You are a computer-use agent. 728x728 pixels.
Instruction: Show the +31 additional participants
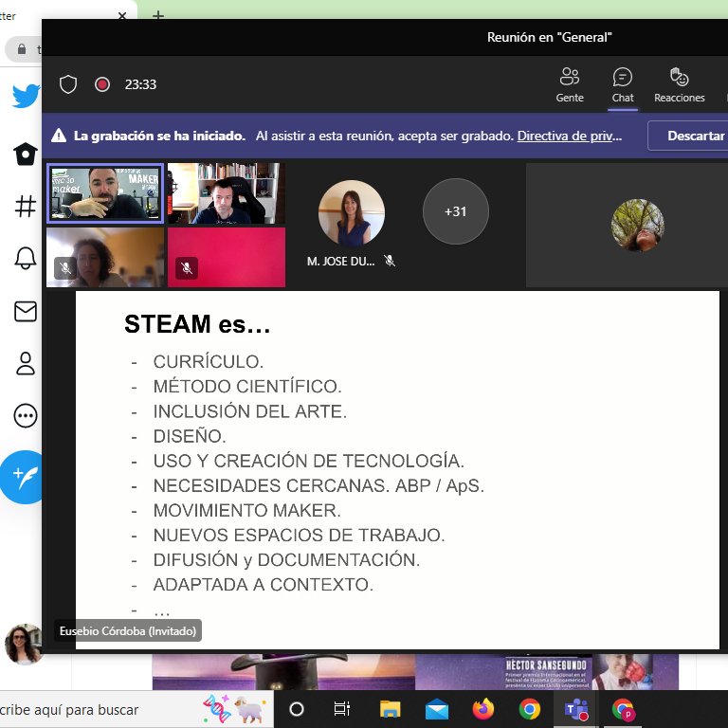pos(455,211)
